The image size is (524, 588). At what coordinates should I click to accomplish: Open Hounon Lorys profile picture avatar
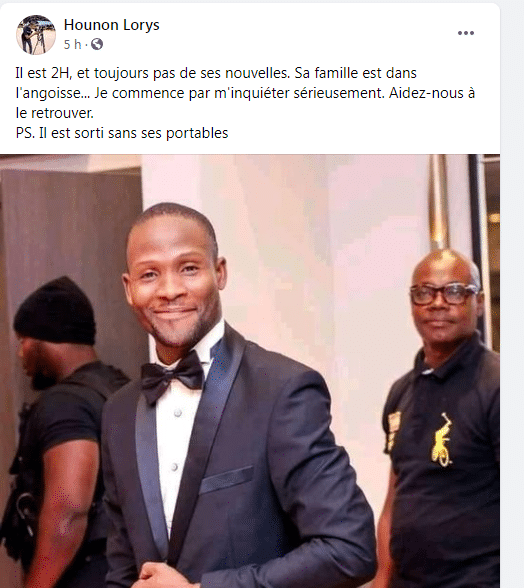pos(36,35)
